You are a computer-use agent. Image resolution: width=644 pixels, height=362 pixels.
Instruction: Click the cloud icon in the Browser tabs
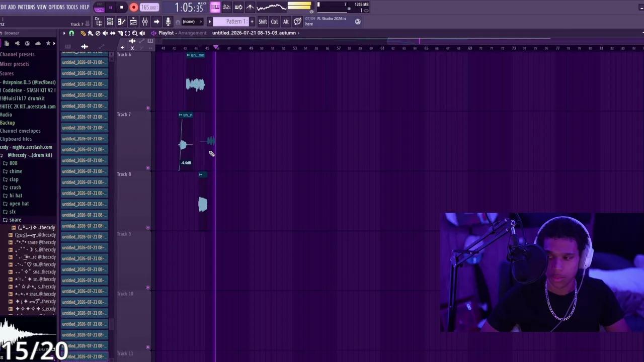click(38, 44)
